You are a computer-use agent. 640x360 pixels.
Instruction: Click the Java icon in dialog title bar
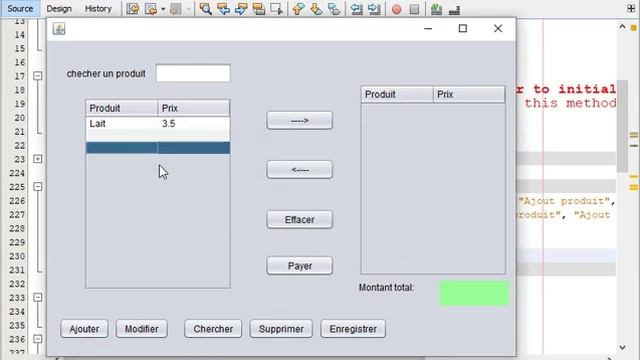point(59,29)
